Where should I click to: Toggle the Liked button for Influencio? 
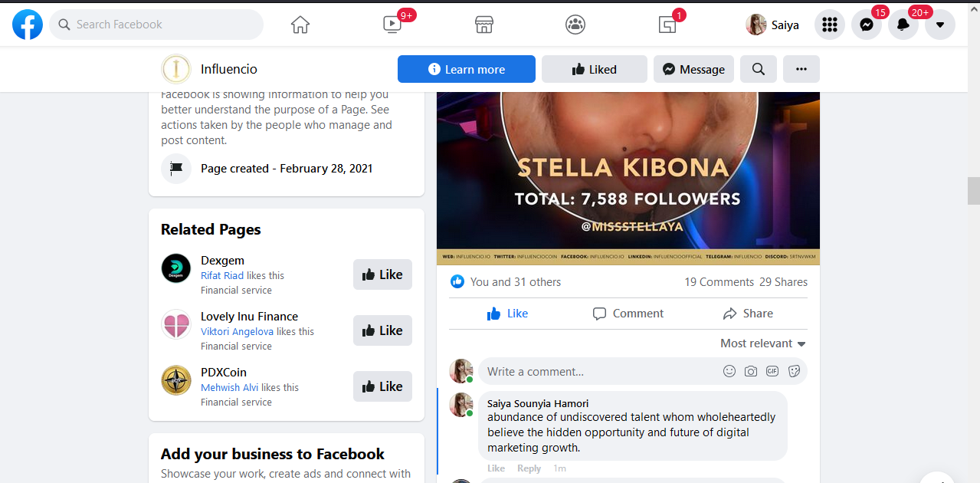click(x=594, y=69)
